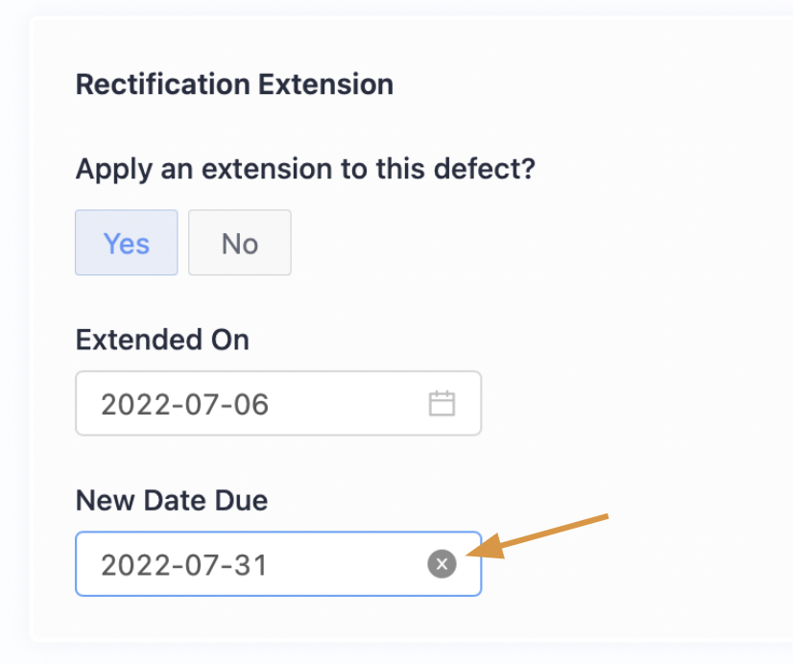Click the Extended On label

[x=162, y=340]
